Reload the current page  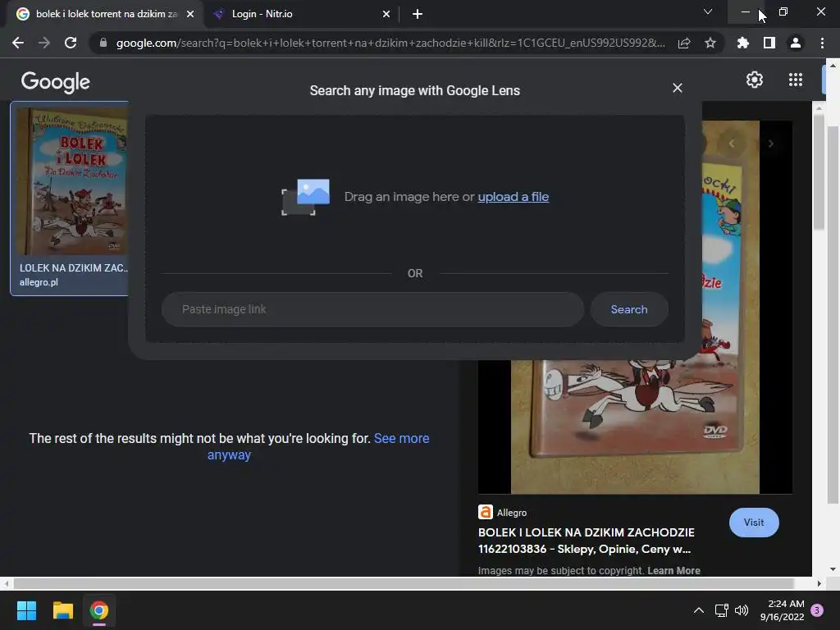click(x=71, y=43)
